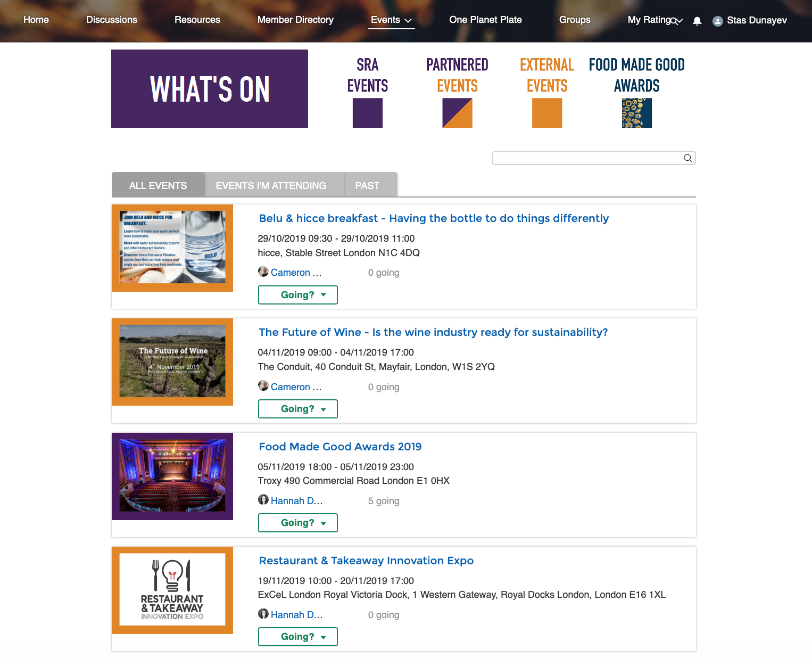
Task: Click the user avatar icon beside Stas Dunayev
Action: pos(718,21)
